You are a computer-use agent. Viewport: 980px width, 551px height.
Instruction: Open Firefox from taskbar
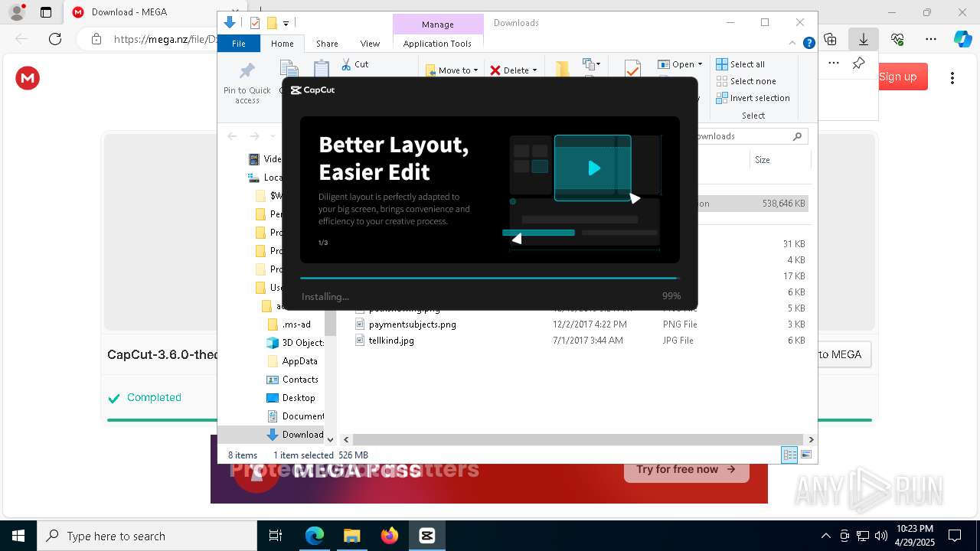[390, 536]
